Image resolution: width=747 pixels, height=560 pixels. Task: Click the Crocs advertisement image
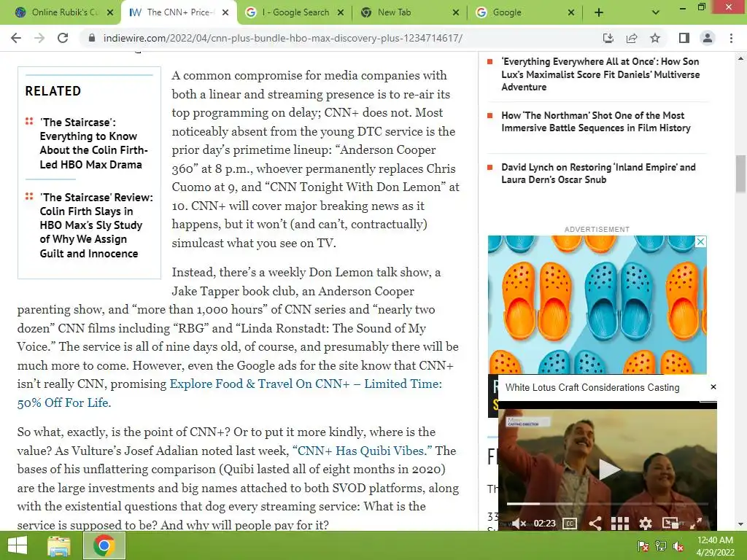(597, 305)
